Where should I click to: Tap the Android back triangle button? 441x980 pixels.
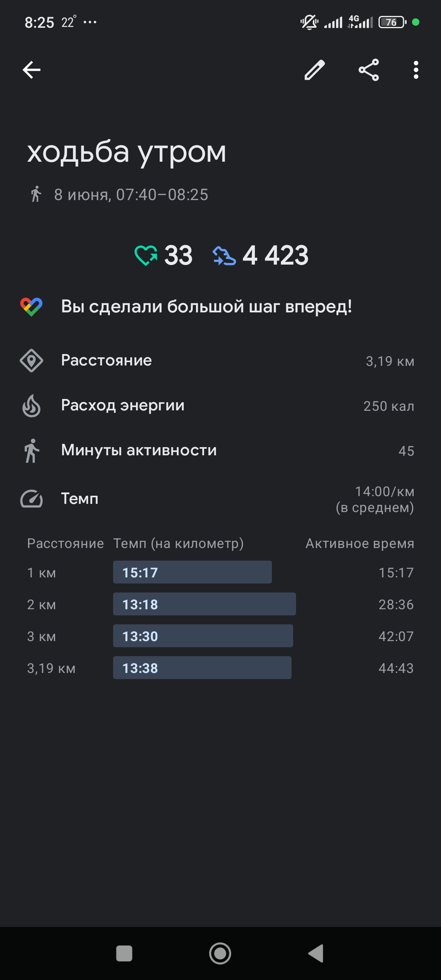point(316,953)
